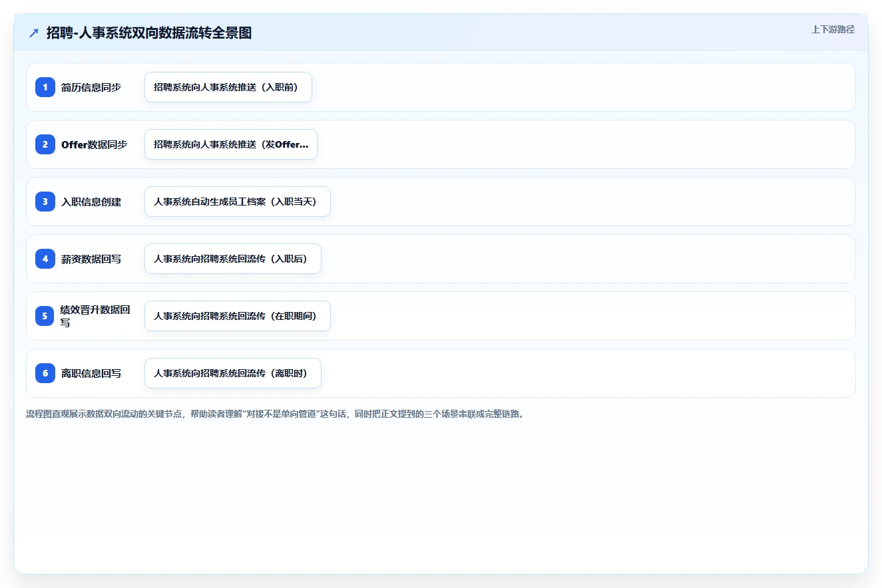Viewport: 882px width, 588px height.
Task: Click the step 4 number badge
Action: (45, 259)
